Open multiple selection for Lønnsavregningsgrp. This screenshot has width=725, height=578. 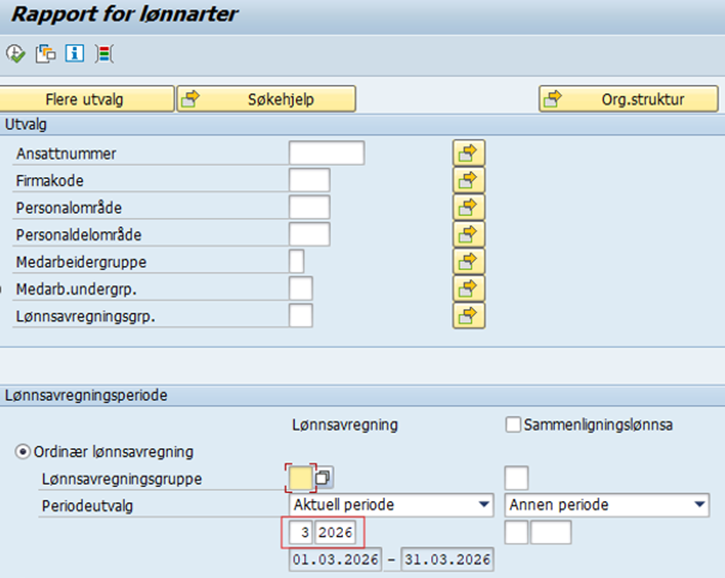468,316
